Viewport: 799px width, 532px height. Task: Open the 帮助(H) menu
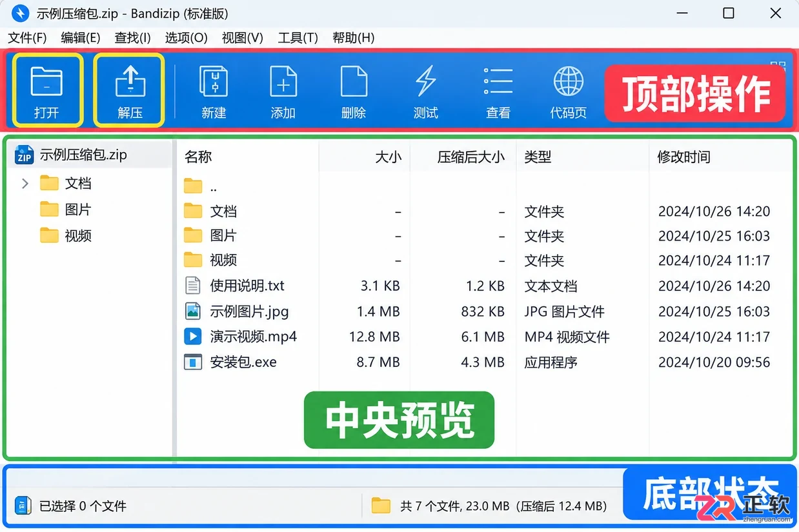(354, 38)
